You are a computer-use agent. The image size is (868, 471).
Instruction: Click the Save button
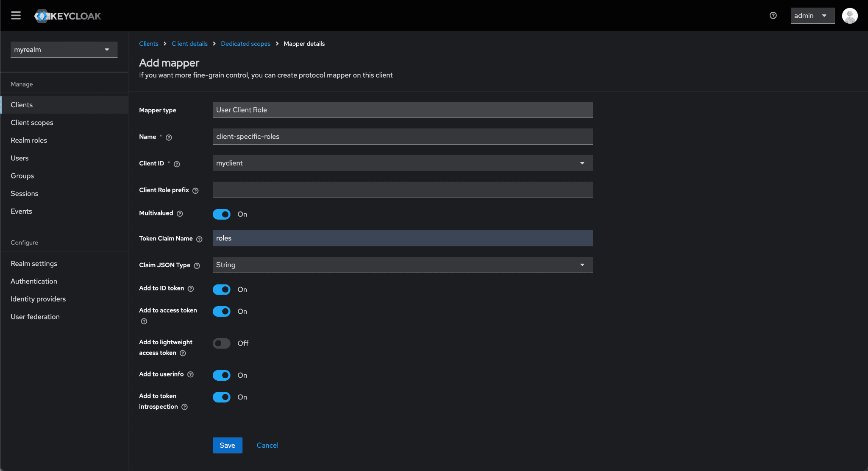pos(227,445)
